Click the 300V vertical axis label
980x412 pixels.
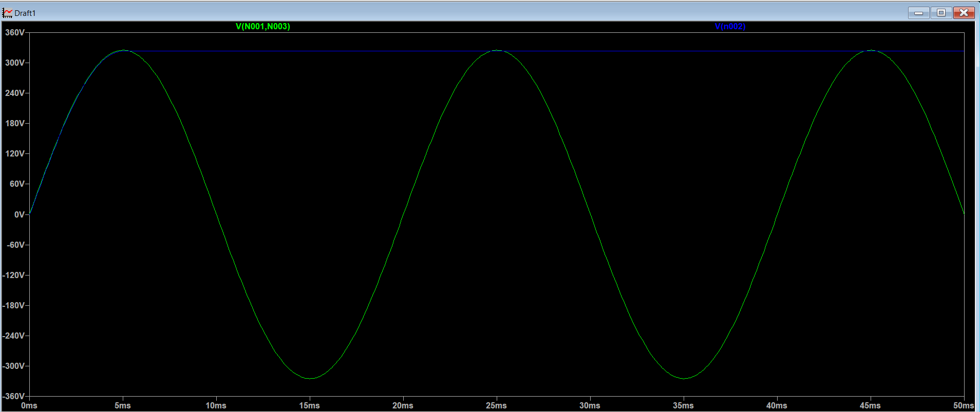(15, 63)
